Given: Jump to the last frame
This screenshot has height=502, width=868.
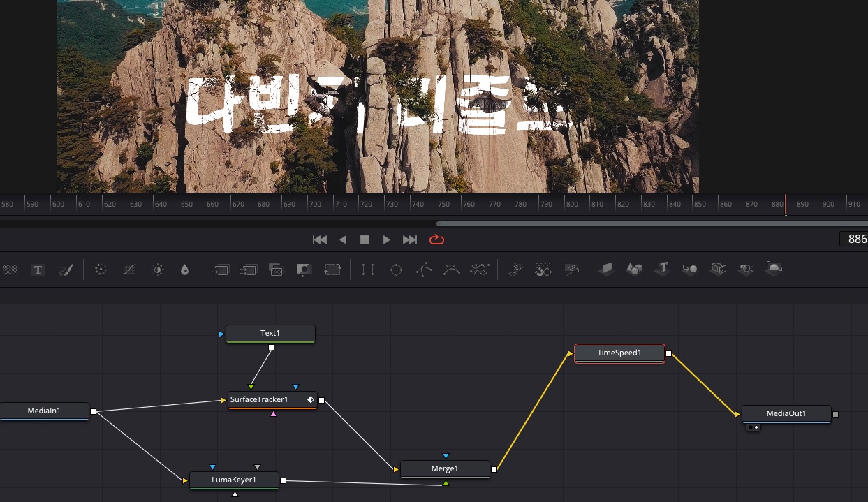Looking at the screenshot, I should pos(410,239).
